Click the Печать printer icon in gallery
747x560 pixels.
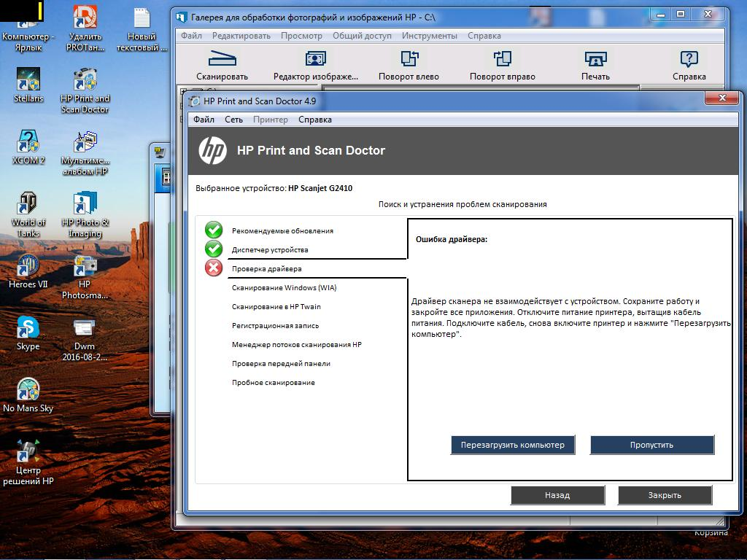pyautogui.click(x=595, y=58)
